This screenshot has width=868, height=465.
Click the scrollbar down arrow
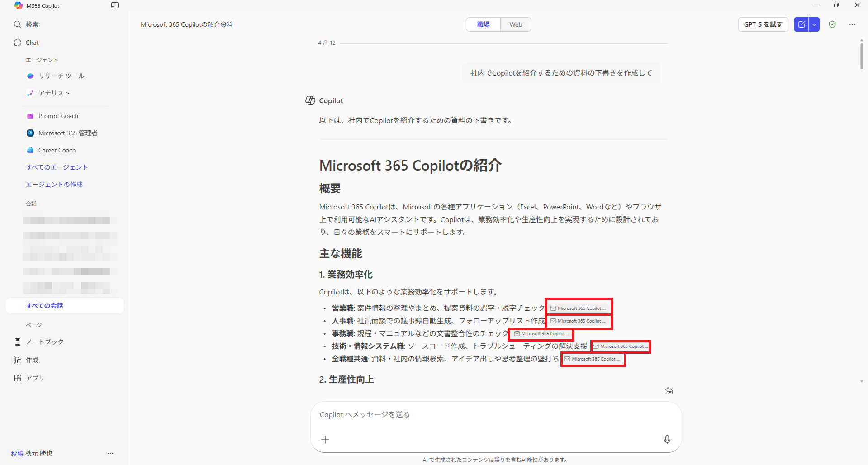click(x=862, y=381)
